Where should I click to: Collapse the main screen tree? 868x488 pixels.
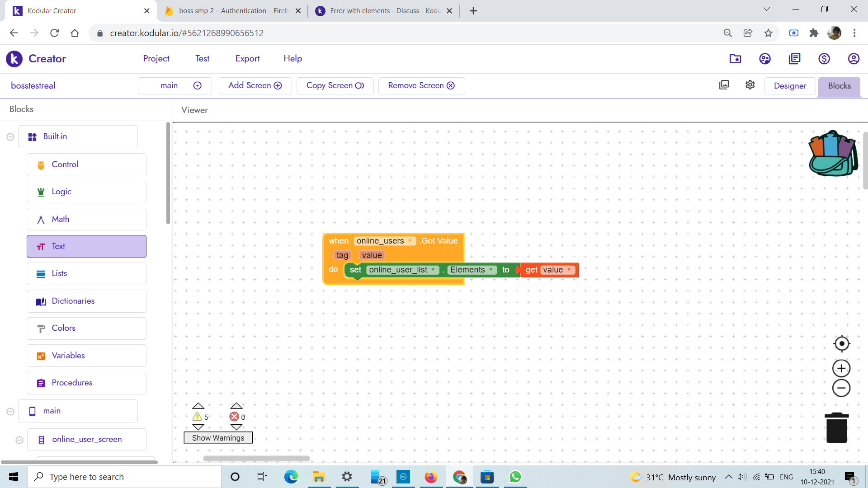coord(10,411)
